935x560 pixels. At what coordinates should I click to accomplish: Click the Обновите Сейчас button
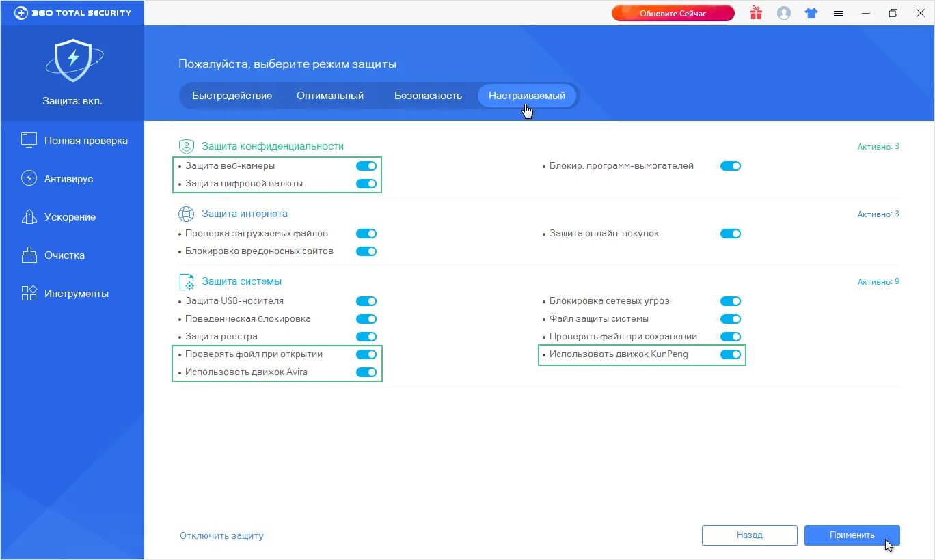click(x=673, y=13)
